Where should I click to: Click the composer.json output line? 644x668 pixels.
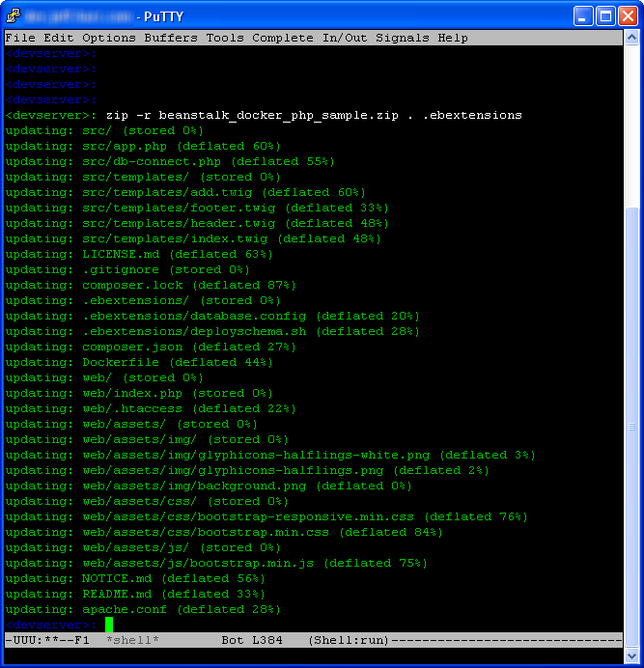tap(151, 347)
